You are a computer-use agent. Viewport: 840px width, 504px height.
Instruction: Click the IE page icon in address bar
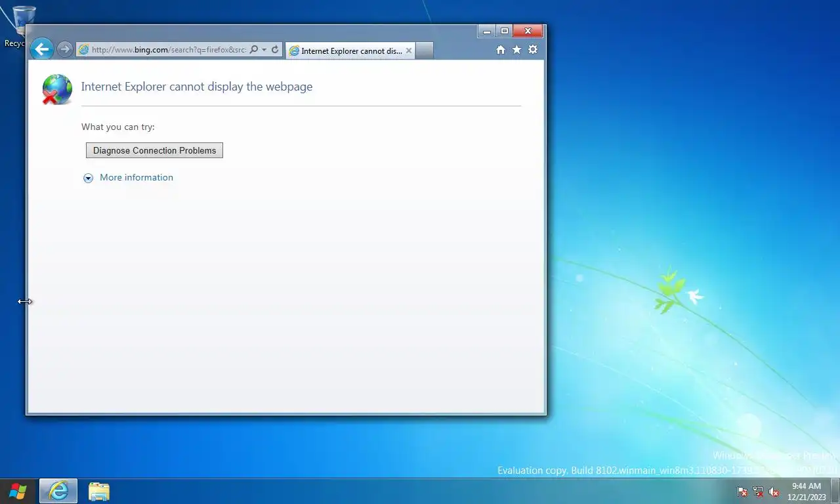[84, 50]
